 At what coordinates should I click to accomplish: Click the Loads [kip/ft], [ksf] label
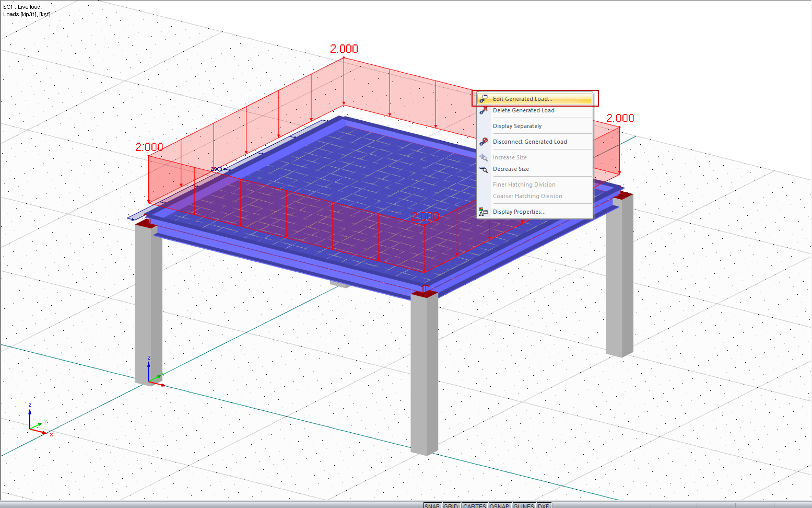pyautogui.click(x=27, y=14)
